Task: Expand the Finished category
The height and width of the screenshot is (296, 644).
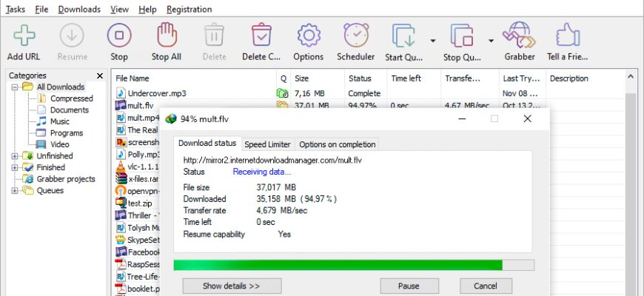Action: (x=15, y=167)
